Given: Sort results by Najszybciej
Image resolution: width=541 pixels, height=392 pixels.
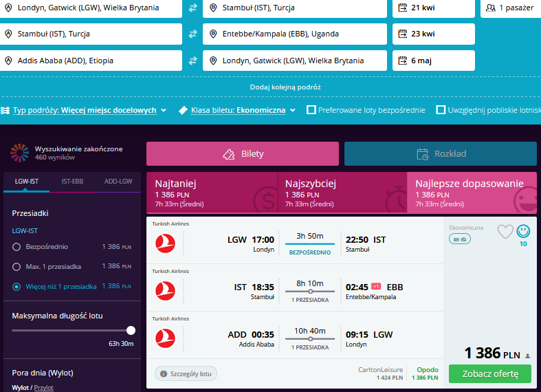Looking at the screenshot, I should pos(342,193).
